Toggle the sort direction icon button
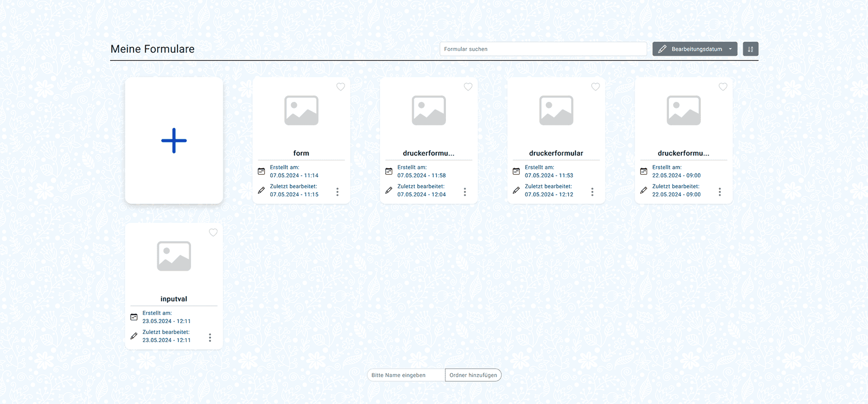The width and height of the screenshot is (868, 404). [x=750, y=49]
